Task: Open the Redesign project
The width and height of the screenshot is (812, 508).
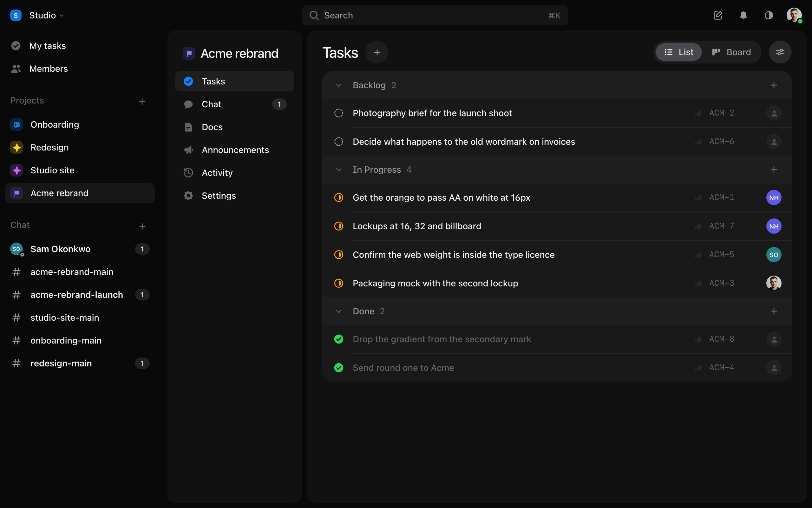Action: coord(80,148)
